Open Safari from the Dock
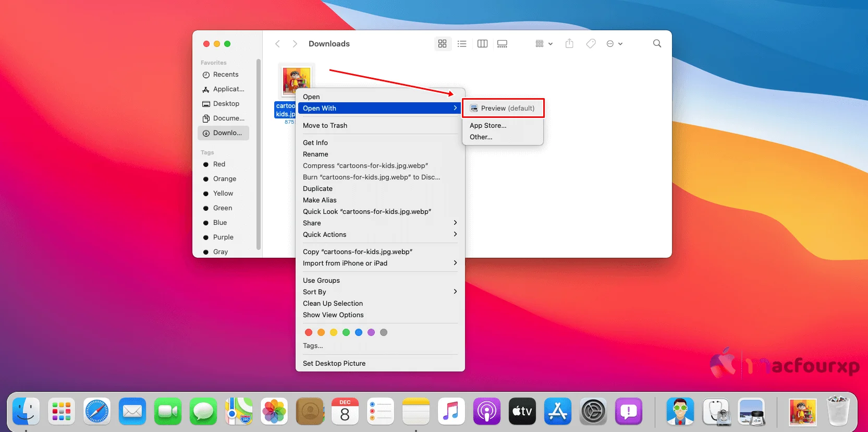The width and height of the screenshot is (868, 432). [97, 412]
